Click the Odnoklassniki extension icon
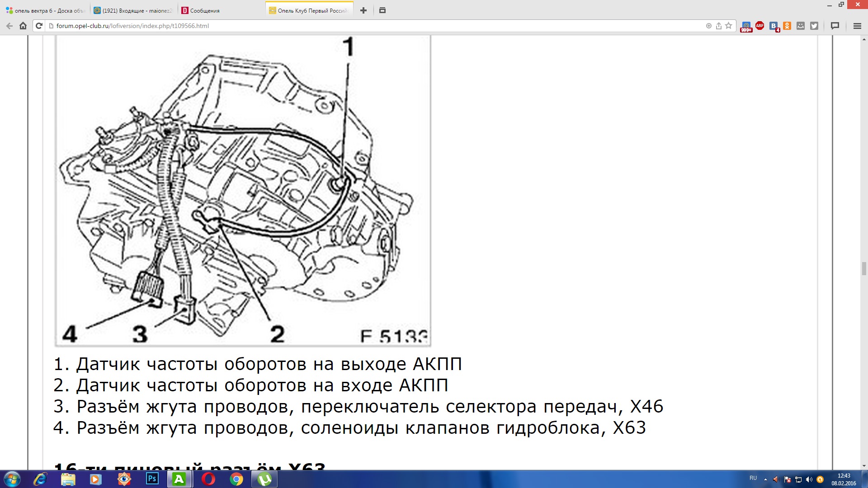The image size is (868, 488). pyautogui.click(x=787, y=26)
